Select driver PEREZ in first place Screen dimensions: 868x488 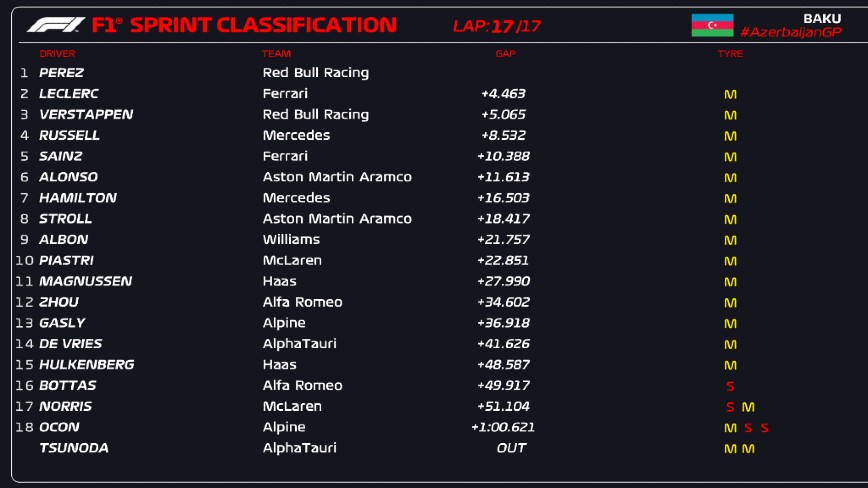(x=61, y=73)
